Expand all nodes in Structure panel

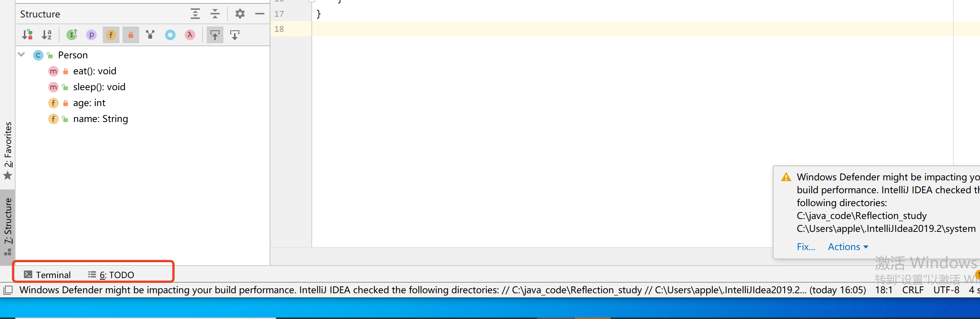tap(195, 14)
